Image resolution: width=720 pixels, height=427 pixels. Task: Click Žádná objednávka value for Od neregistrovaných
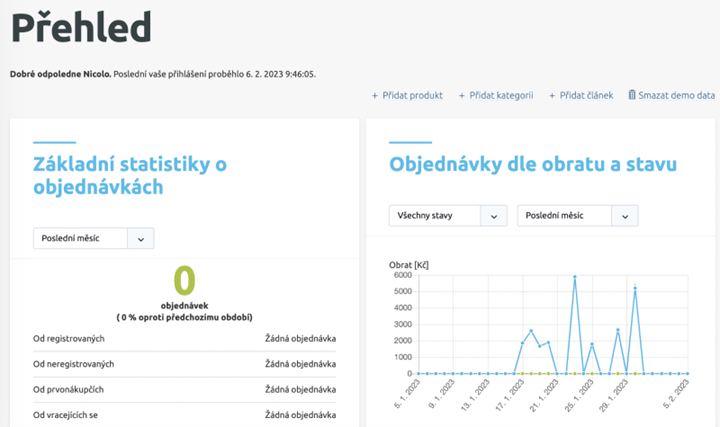[x=300, y=364]
